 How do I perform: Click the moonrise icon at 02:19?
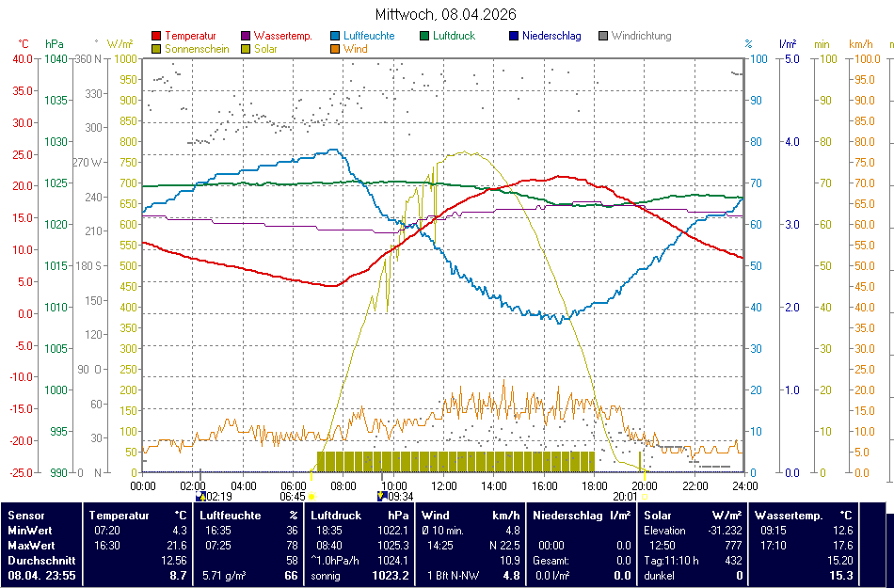[200, 496]
